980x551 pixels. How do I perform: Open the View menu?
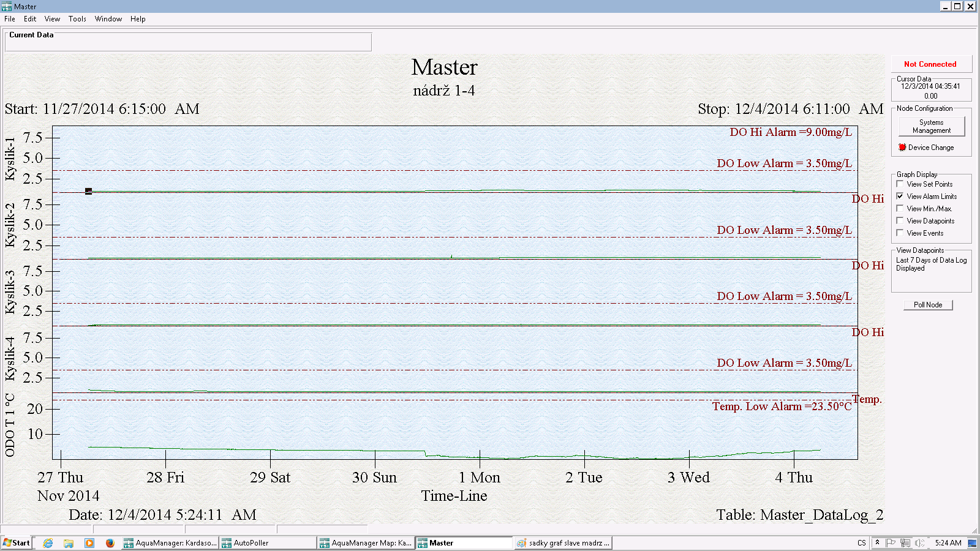click(x=52, y=19)
